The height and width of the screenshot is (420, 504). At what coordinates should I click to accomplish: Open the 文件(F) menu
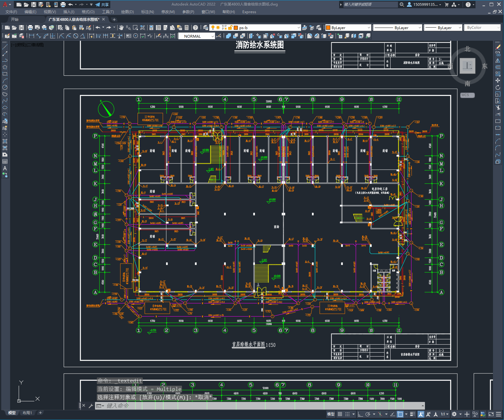[11, 12]
